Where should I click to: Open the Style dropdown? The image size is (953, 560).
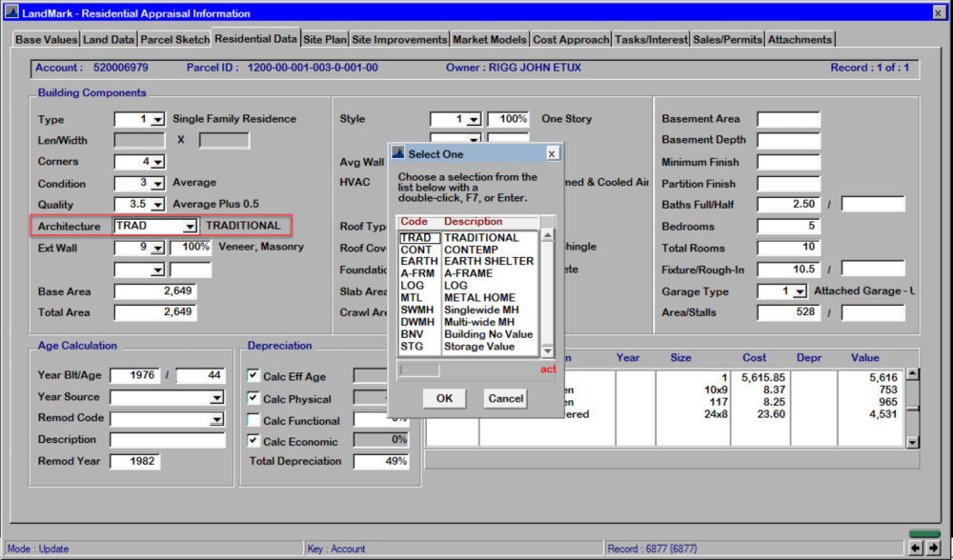[474, 120]
